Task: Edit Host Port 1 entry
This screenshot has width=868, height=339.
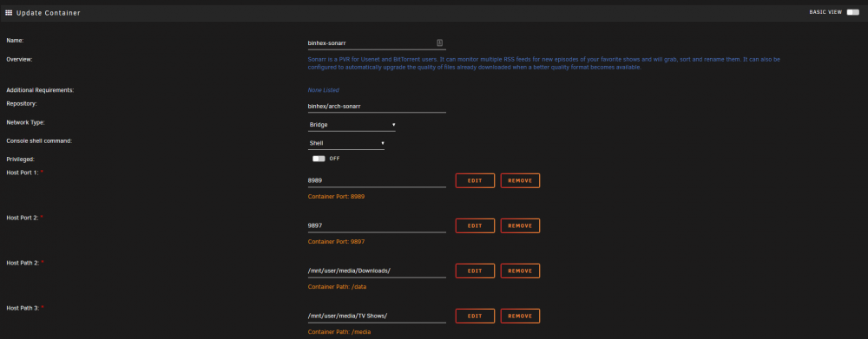Action: coord(475,181)
